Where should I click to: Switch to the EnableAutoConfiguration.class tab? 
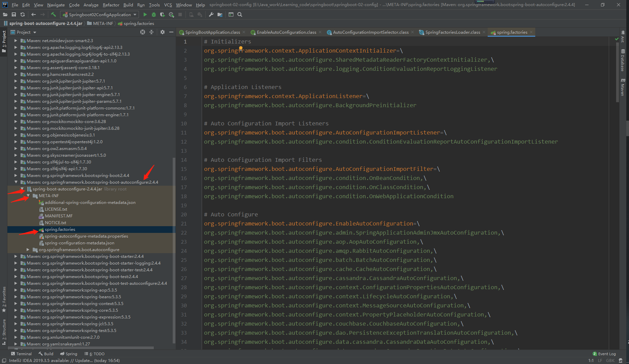click(286, 32)
